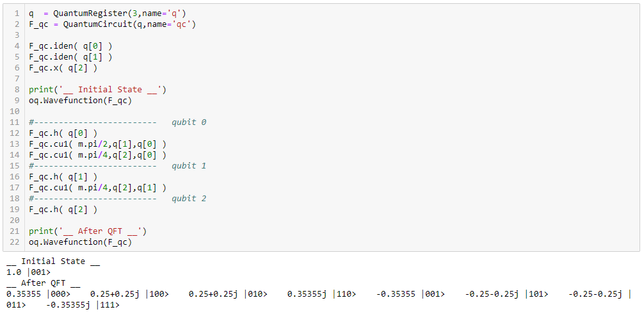This screenshot has height=314, width=644.
Task: Place cursor on QuantumCircuit definition line
Action: click(113, 24)
